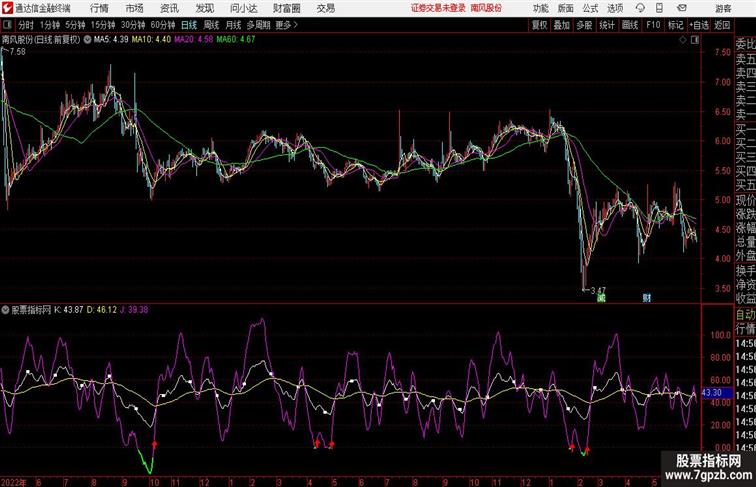Click the 南风股份(日线 前复权) chart title
Image resolution: width=756 pixels, height=487 pixels.
pyautogui.click(x=41, y=40)
